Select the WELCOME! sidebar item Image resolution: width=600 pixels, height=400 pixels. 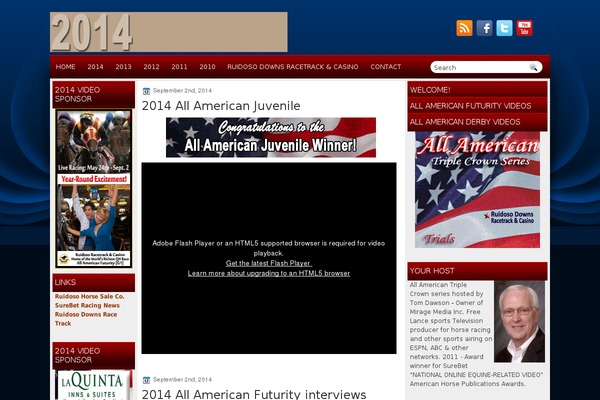pos(477,90)
